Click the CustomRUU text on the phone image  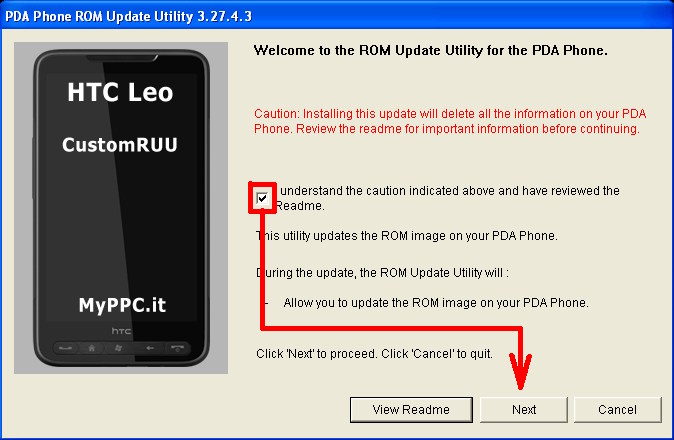(120, 145)
